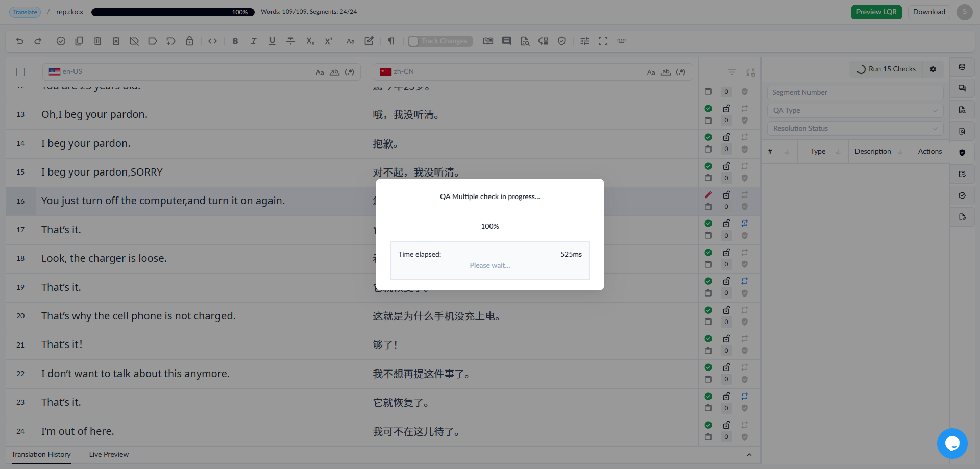980x469 pixels.
Task: Tick the select all segments checkbox
Action: click(20, 72)
